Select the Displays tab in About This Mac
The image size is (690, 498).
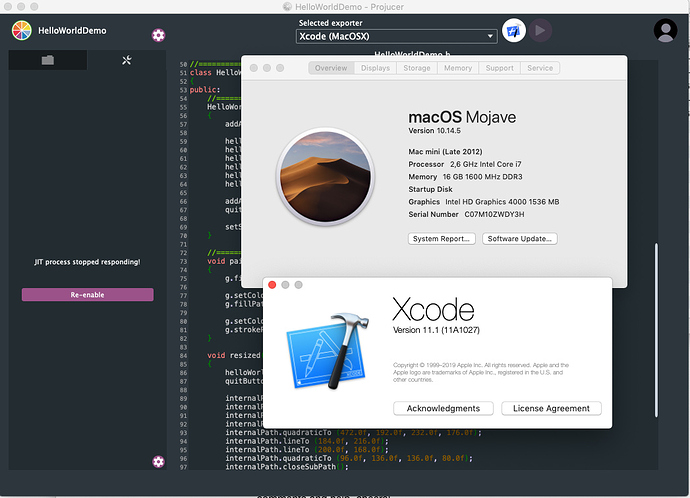tap(375, 68)
